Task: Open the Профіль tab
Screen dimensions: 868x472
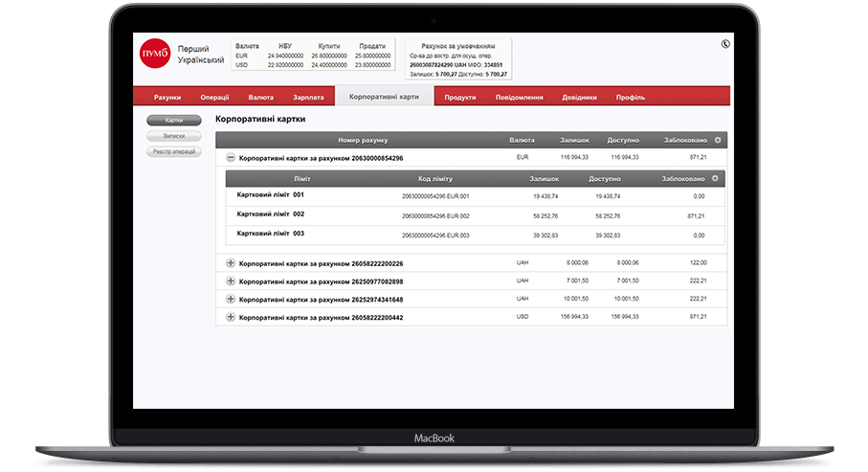Action: (x=631, y=97)
